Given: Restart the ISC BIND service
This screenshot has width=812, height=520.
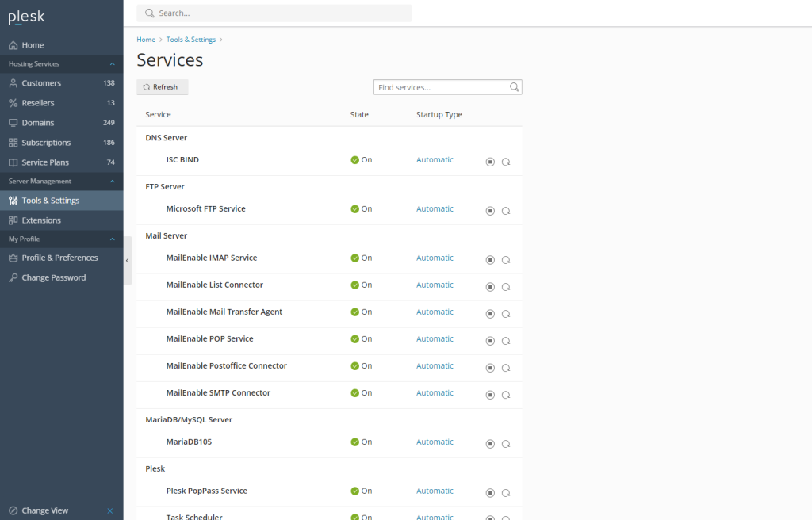Looking at the screenshot, I should [x=506, y=162].
